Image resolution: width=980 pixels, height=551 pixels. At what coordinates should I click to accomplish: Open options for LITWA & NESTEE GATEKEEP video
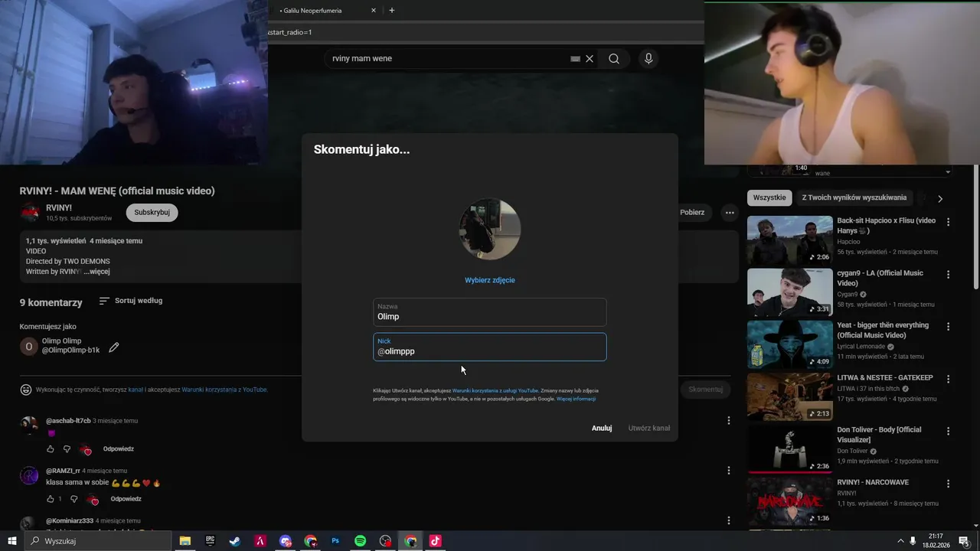pyautogui.click(x=948, y=379)
